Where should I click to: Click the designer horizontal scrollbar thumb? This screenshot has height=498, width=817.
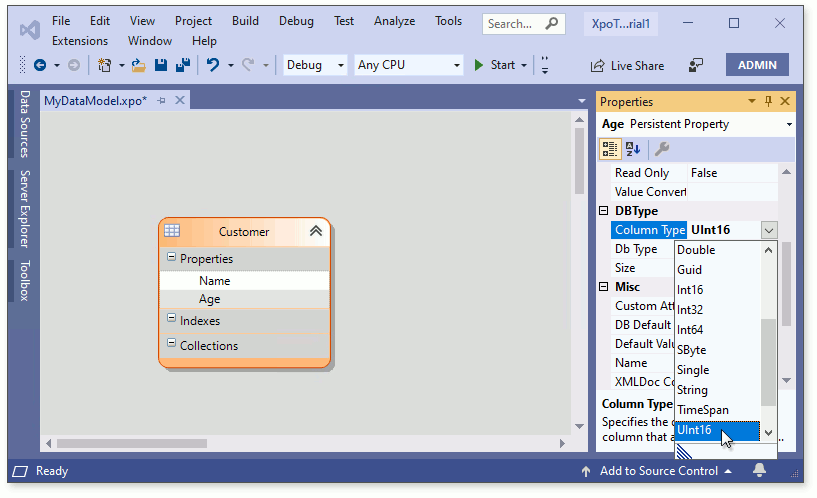click(132, 443)
